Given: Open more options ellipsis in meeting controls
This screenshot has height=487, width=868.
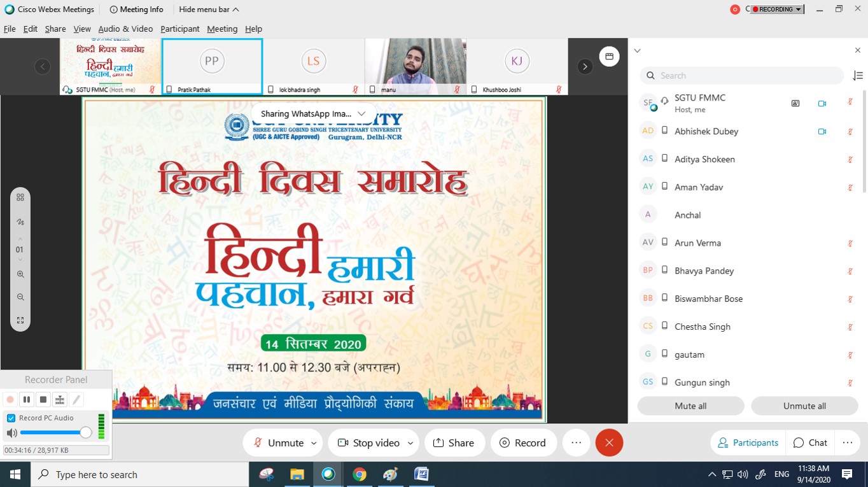Looking at the screenshot, I should point(577,443).
